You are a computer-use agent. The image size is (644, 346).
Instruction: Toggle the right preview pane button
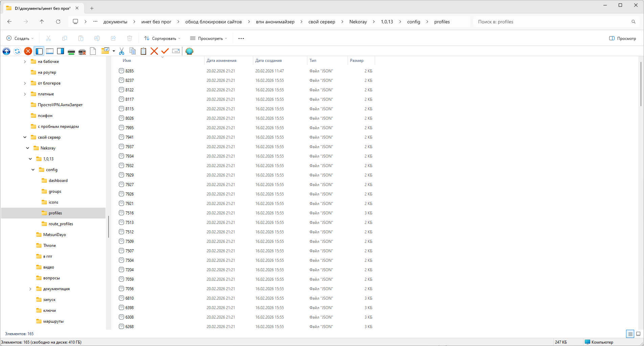pyautogui.click(x=61, y=51)
